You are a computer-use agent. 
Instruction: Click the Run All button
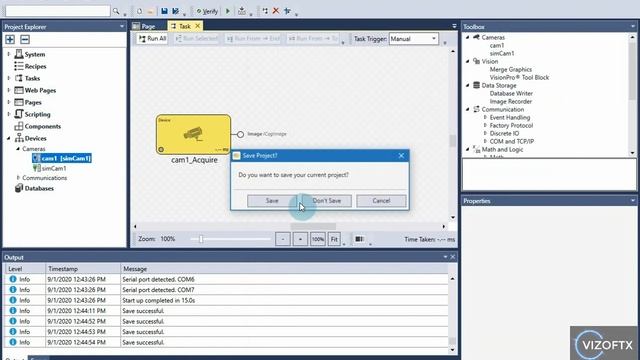[152, 38]
